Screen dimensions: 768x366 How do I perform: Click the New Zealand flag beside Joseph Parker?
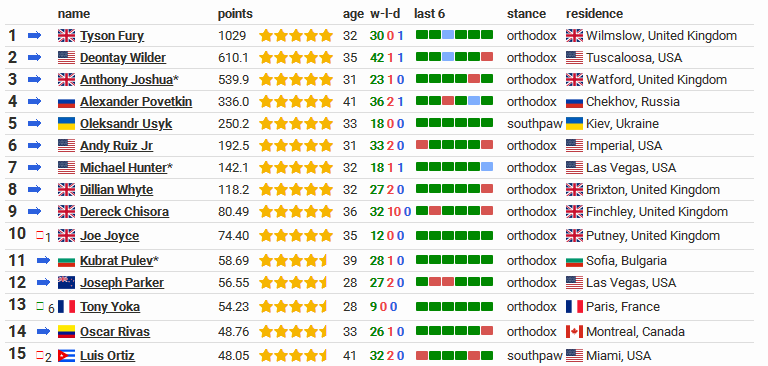[66, 283]
